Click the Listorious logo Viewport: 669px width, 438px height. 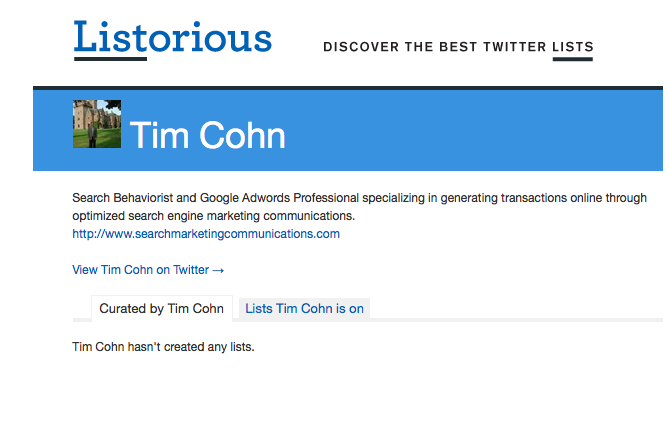[x=172, y=36]
